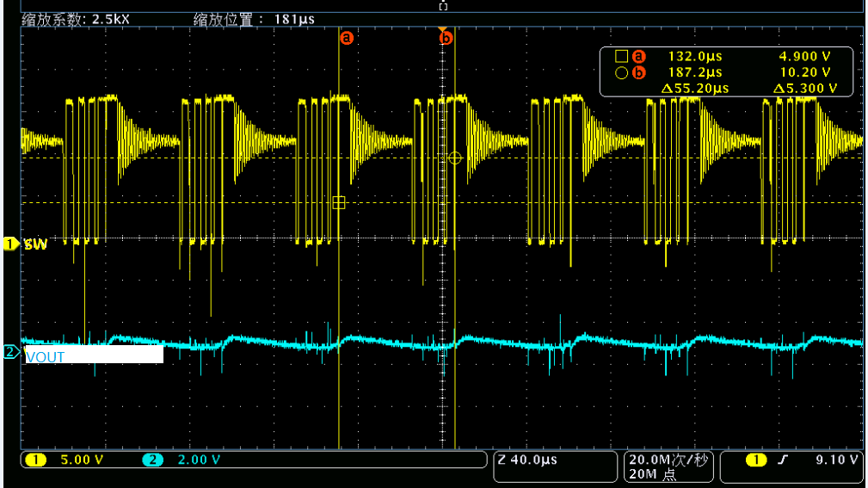The width and height of the screenshot is (868, 488).
Task: Click the trigger channel 1 badge
Action: pyautogui.click(x=755, y=460)
